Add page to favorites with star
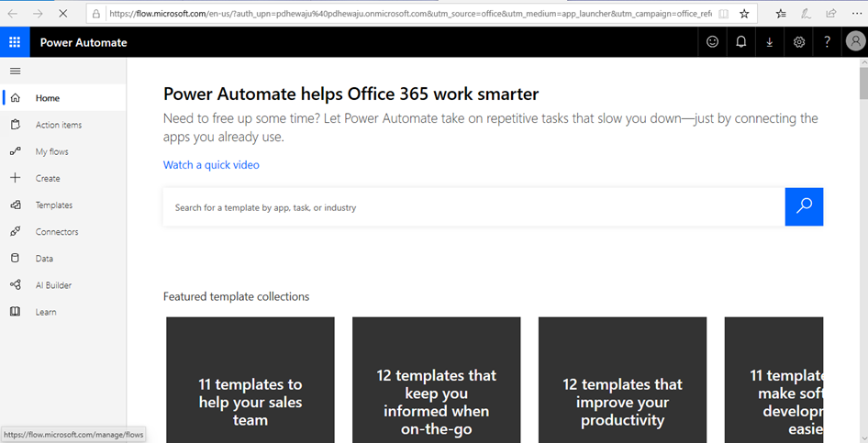 pos(744,14)
